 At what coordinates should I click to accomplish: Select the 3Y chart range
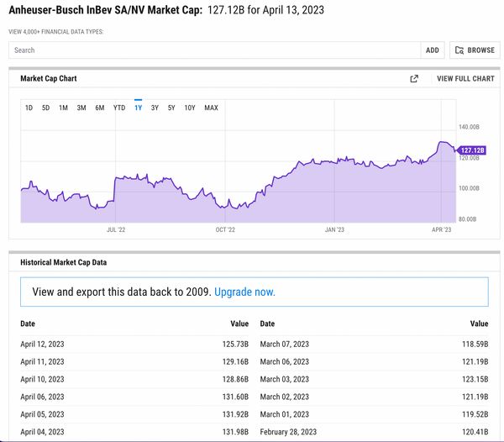click(x=155, y=108)
